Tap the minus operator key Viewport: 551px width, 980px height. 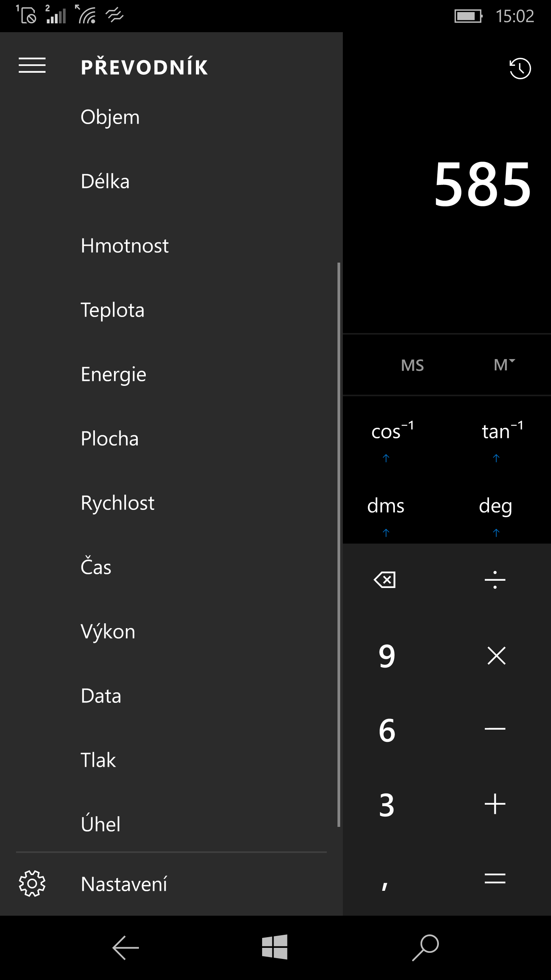click(x=495, y=728)
